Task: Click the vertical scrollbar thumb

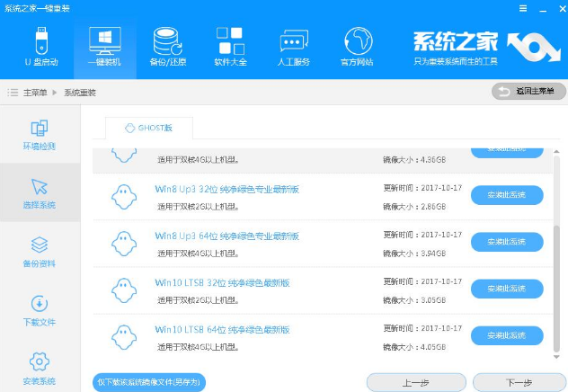Action: point(557,289)
